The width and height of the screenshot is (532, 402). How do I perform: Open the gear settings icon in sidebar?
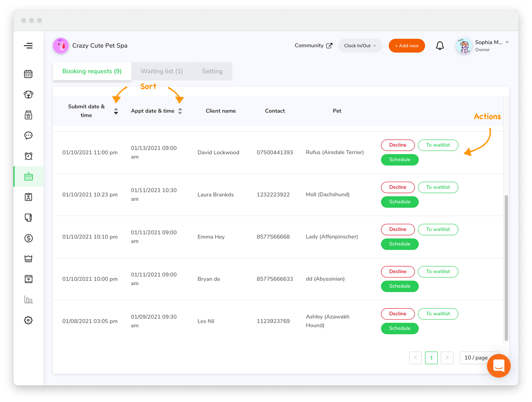coord(28,320)
